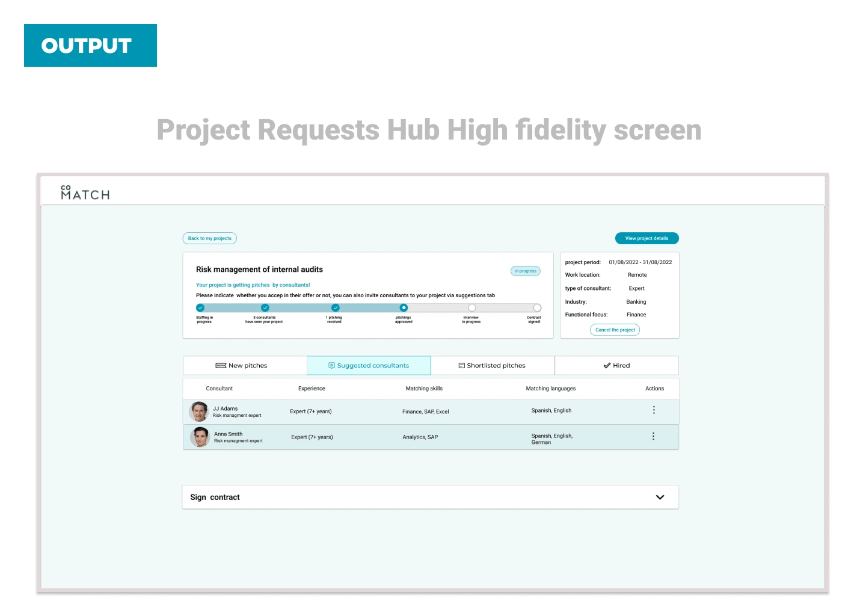Click JJ Adams' profile photo
The image size is (866, 616).
(x=198, y=411)
